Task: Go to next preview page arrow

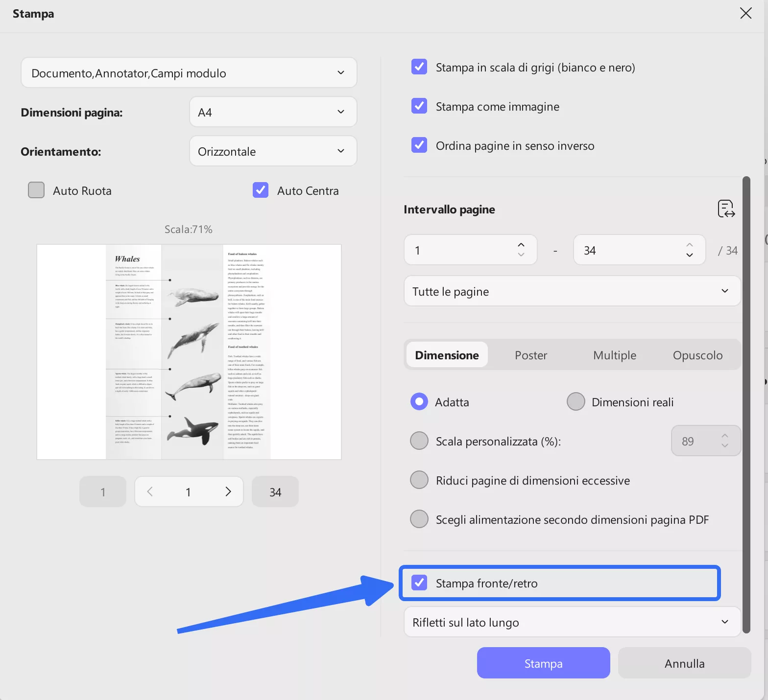Action: click(228, 491)
